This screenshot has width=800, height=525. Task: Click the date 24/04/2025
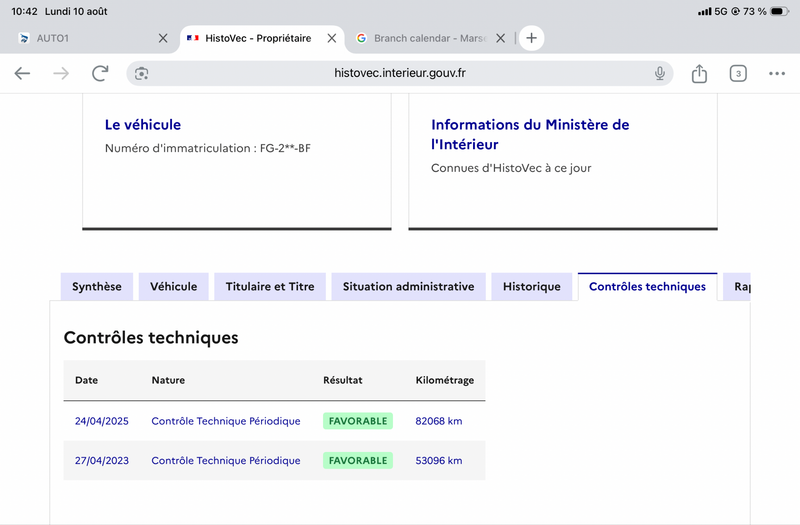coord(102,421)
